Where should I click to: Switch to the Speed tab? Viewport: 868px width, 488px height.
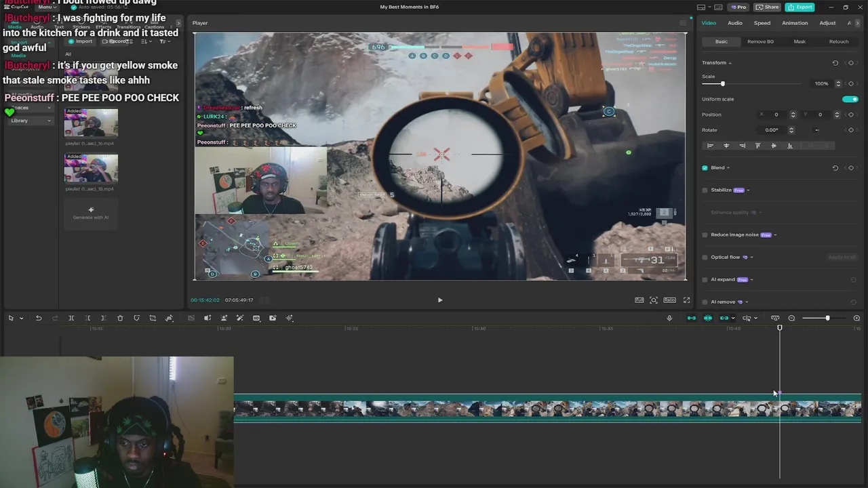point(762,23)
